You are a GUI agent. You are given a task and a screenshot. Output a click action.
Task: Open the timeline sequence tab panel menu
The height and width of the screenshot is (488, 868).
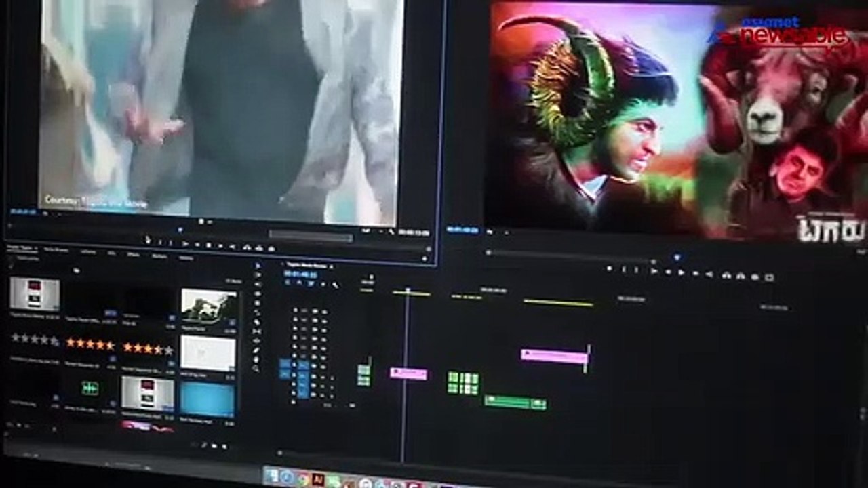[331, 267]
